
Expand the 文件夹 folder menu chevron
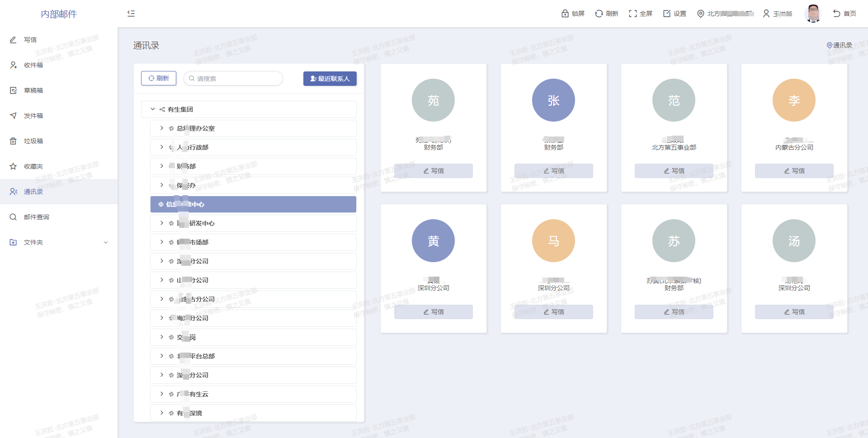click(x=106, y=242)
